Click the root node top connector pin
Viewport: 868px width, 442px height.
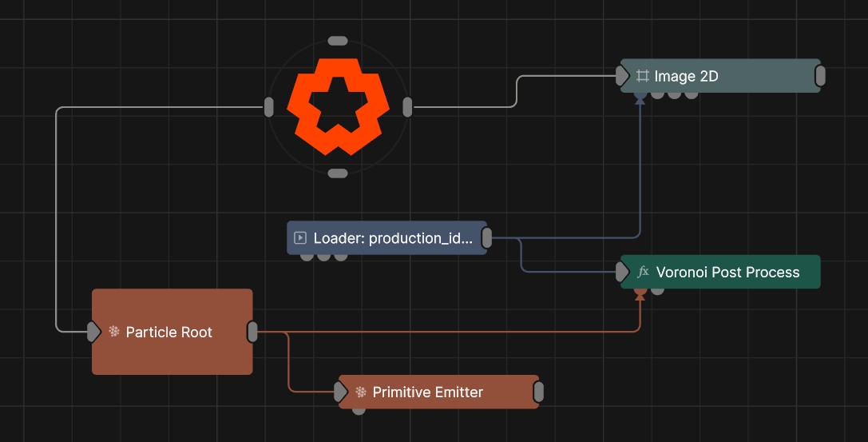coord(338,41)
